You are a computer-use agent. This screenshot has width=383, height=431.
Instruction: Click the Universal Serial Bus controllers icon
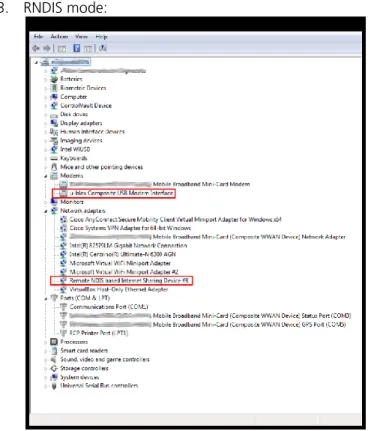click(x=54, y=386)
